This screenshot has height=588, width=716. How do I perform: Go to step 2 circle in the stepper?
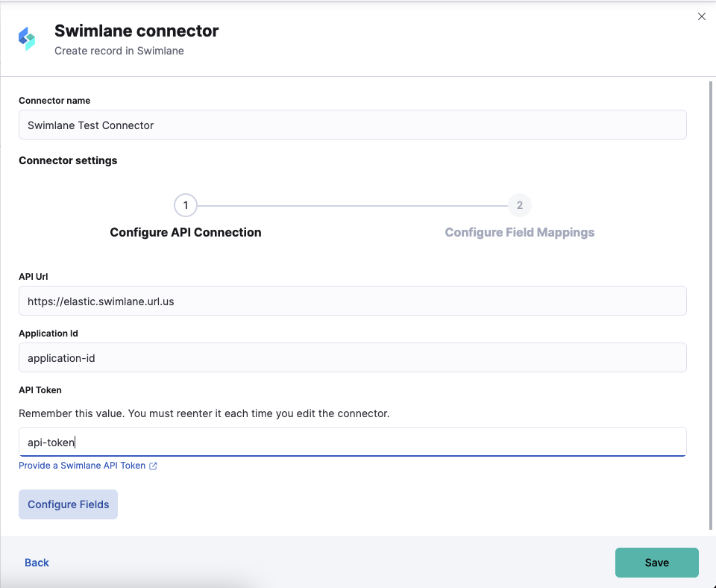point(520,205)
